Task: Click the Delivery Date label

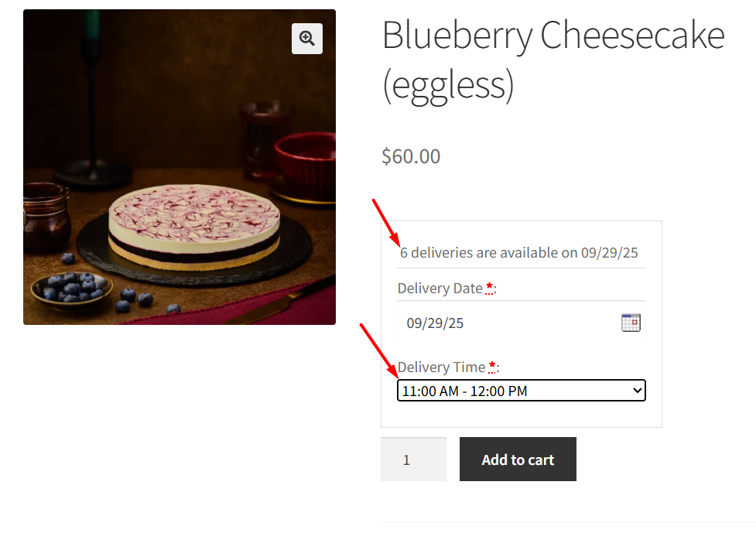Action: 440,289
